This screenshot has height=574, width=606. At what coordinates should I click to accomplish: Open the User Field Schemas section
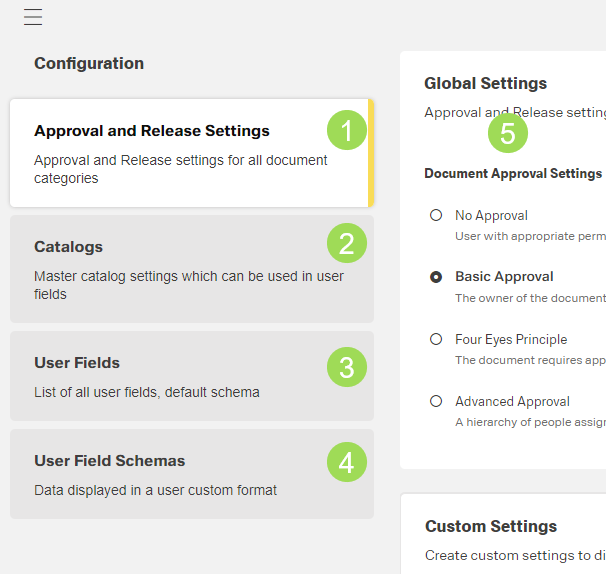pos(110,461)
